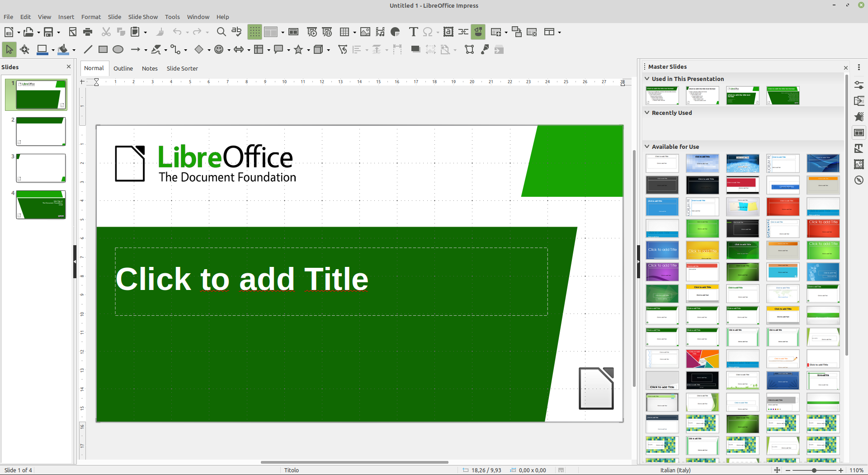Open Styles sidebar deck
868x475 pixels.
tap(859, 148)
